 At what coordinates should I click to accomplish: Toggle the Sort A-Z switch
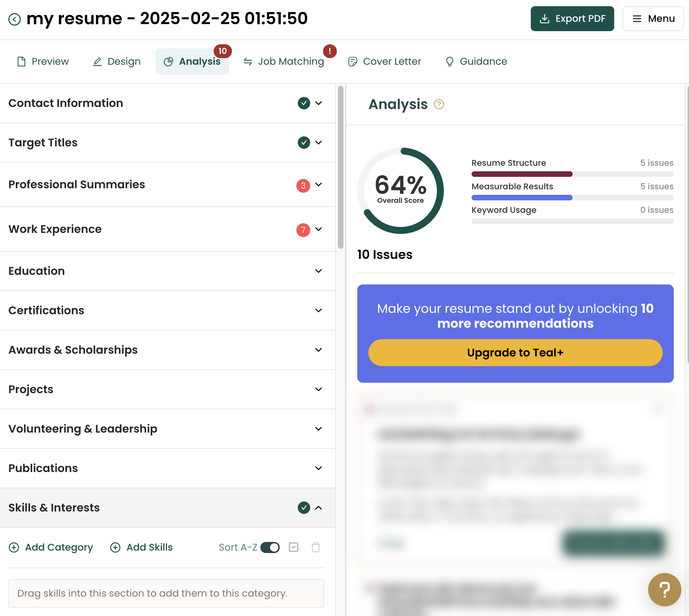coord(270,547)
